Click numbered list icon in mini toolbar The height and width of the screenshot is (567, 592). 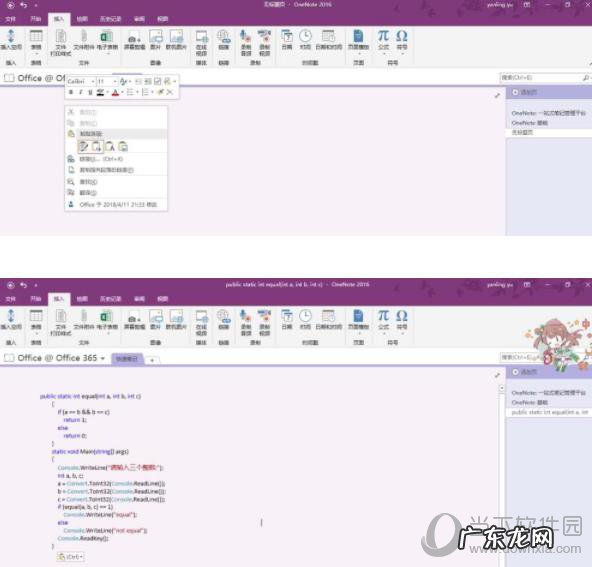[x=145, y=92]
